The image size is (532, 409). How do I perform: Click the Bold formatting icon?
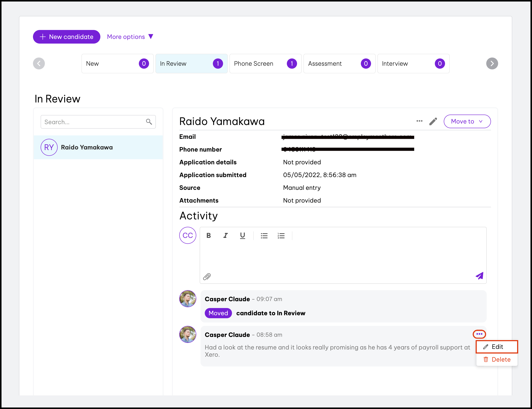(208, 235)
